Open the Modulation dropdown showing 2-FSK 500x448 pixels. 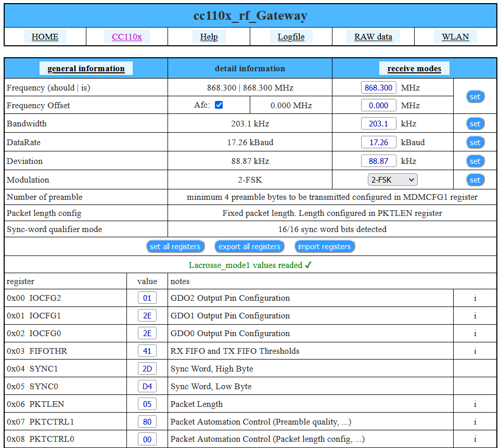[392, 180]
